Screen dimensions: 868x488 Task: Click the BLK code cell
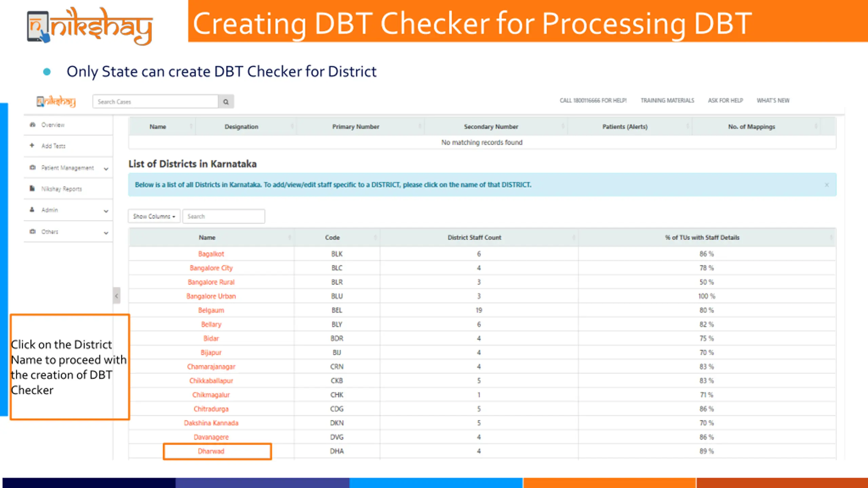pyautogui.click(x=337, y=254)
